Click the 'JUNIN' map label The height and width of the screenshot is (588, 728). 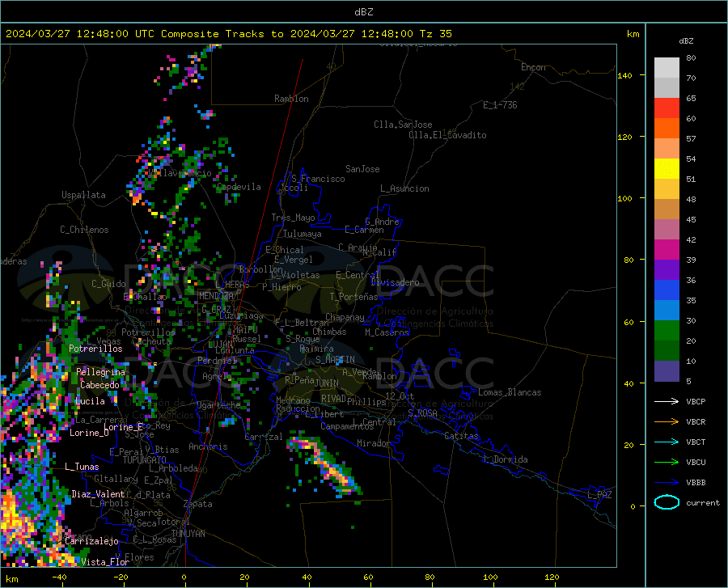[x=327, y=383]
